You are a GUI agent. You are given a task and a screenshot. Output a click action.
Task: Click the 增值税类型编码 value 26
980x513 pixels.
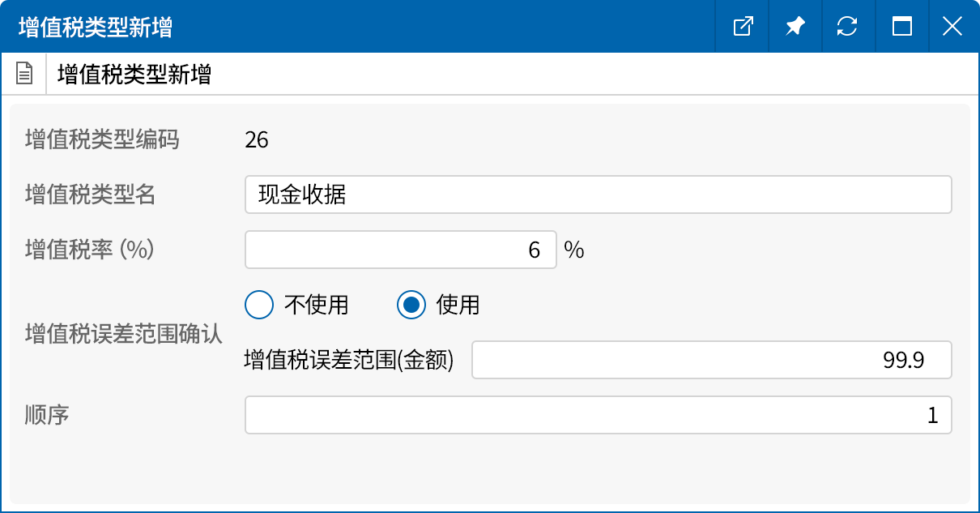click(256, 140)
